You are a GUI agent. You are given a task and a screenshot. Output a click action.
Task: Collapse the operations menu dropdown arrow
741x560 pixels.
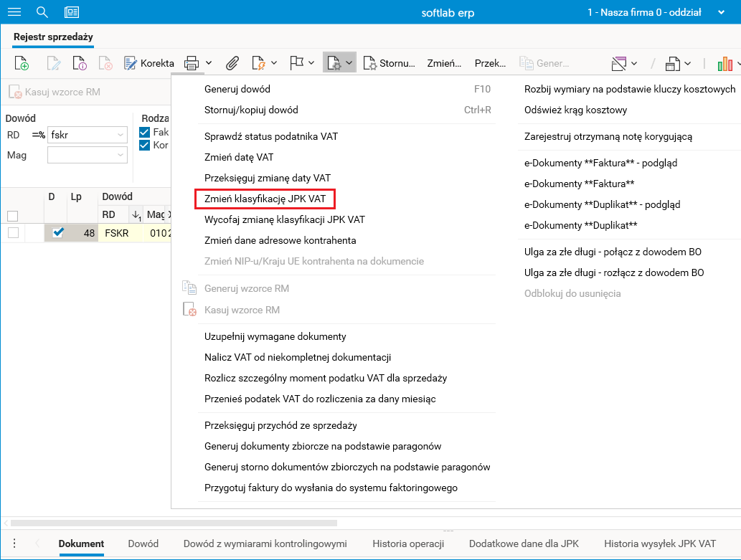349,63
